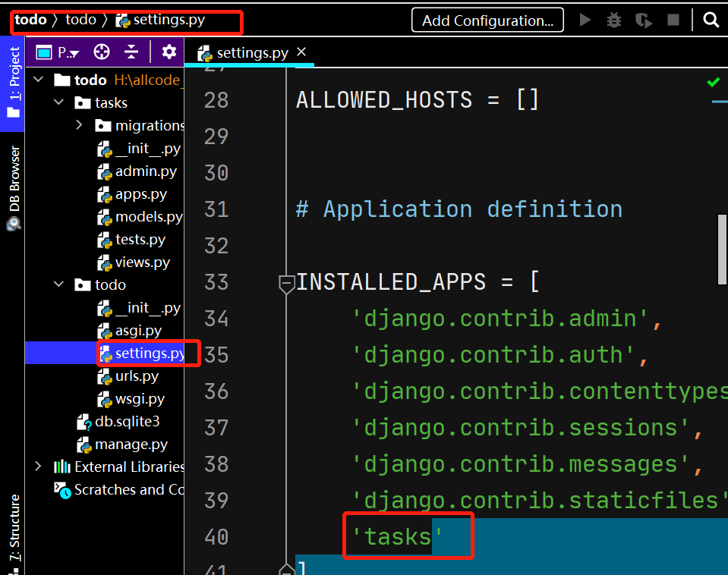Click 'django.contrib.sessions' string
Screen dimensions: 728x575
point(521,428)
